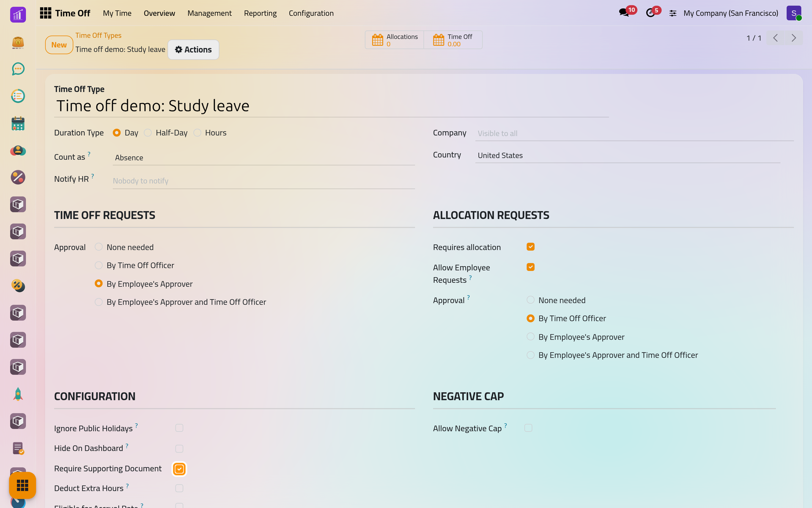The image size is (812, 508).
Task: Click the Notify HR input field
Action: point(264,181)
